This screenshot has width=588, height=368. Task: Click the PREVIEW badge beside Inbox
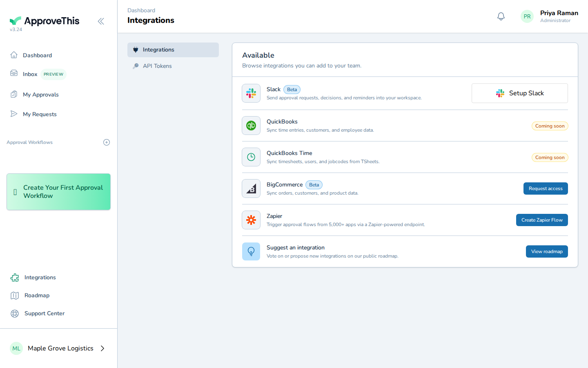[53, 74]
